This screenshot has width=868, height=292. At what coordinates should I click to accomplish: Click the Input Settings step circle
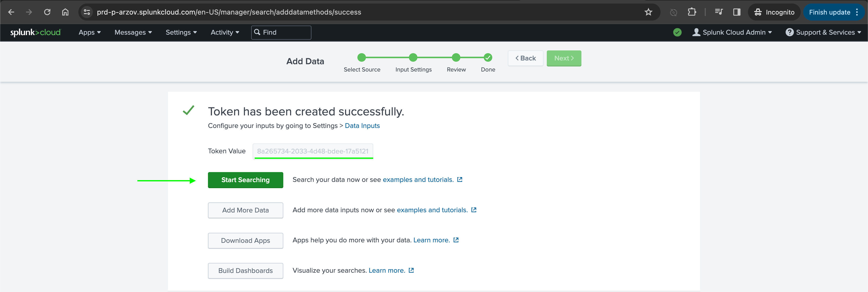(413, 57)
